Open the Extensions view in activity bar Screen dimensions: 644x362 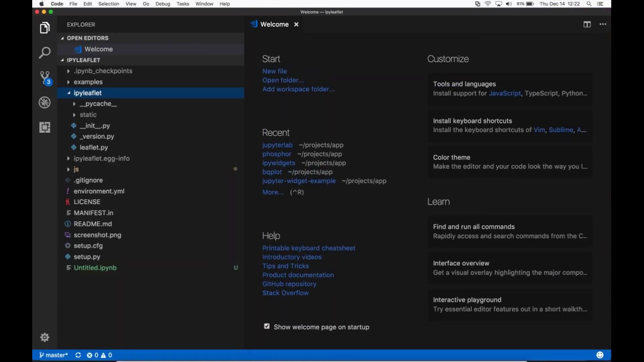[x=45, y=127]
